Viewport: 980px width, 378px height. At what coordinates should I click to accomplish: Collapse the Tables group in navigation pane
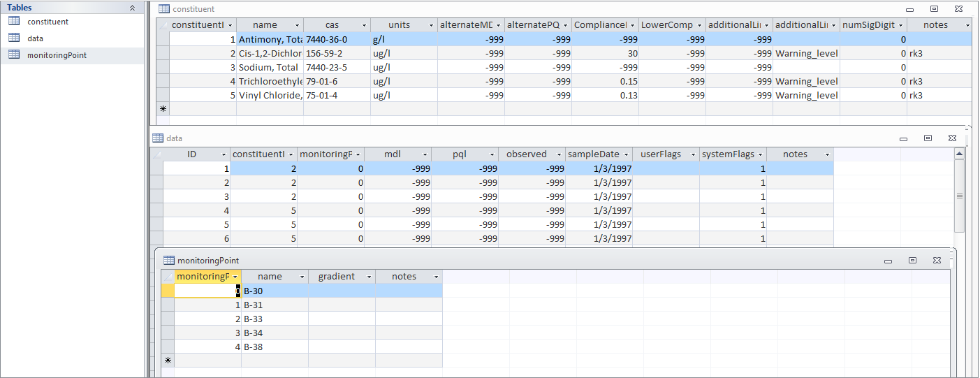(133, 8)
